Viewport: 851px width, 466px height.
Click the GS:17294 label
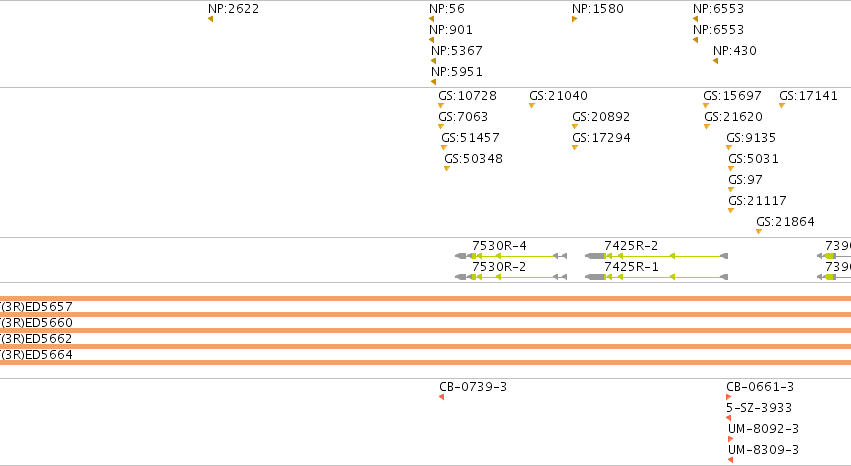[601, 138]
